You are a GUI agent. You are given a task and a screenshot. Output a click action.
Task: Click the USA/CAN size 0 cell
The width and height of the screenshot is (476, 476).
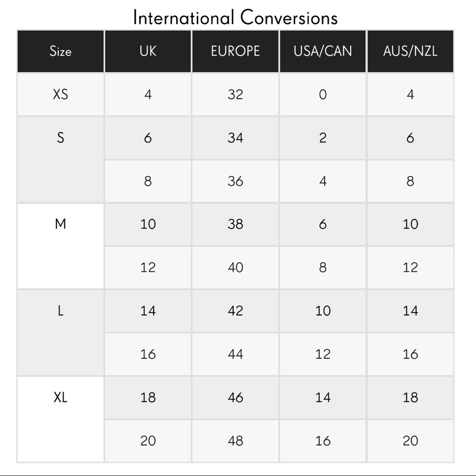coord(323,94)
